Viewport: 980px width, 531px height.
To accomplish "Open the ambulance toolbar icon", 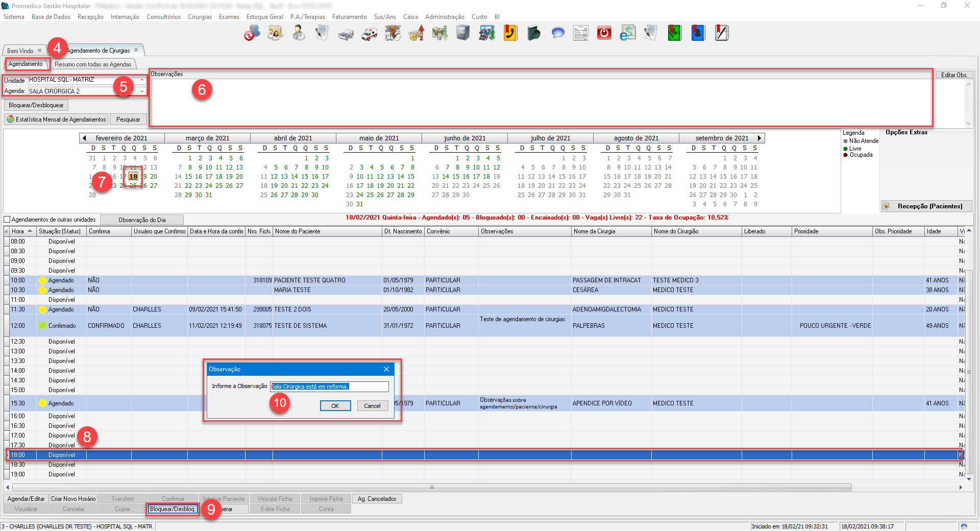I will (369, 34).
